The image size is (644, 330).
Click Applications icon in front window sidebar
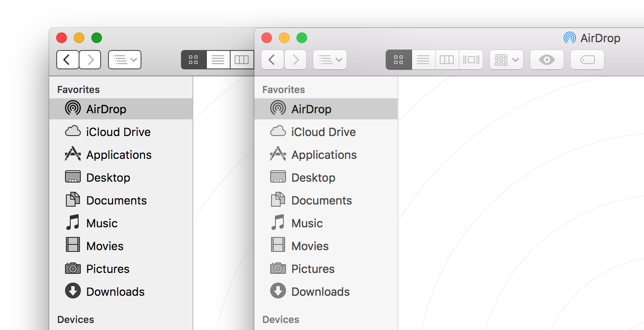pyautogui.click(x=278, y=154)
